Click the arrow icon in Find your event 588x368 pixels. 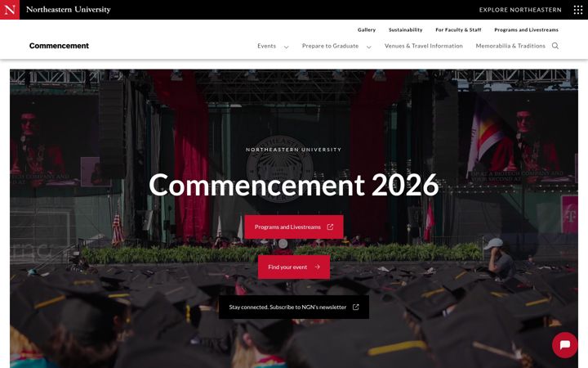coord(317,267)
